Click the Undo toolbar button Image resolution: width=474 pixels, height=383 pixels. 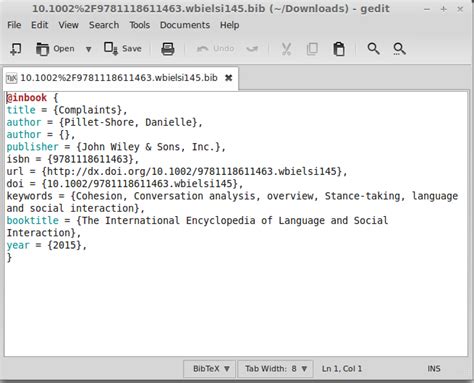point(215,49)
